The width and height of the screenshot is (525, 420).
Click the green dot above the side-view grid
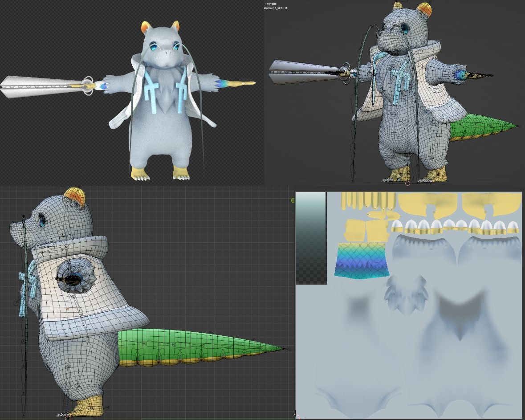293,200
